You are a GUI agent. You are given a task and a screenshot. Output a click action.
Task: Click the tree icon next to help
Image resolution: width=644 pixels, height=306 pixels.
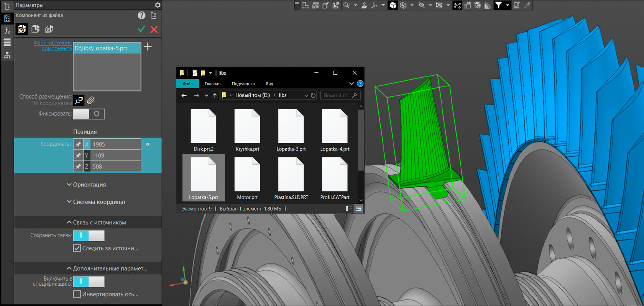[x=154, y=15]
